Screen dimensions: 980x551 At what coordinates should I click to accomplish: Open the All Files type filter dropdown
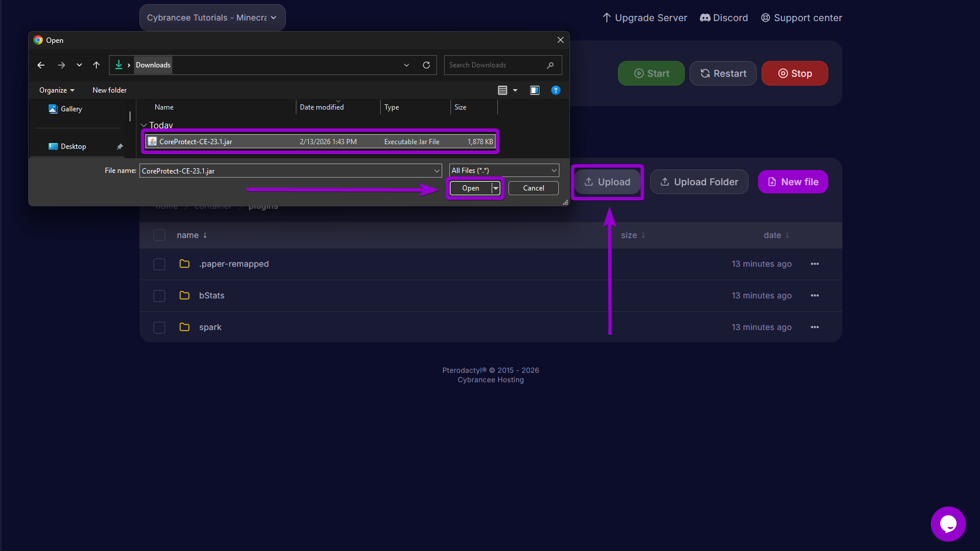click(504, 171)
